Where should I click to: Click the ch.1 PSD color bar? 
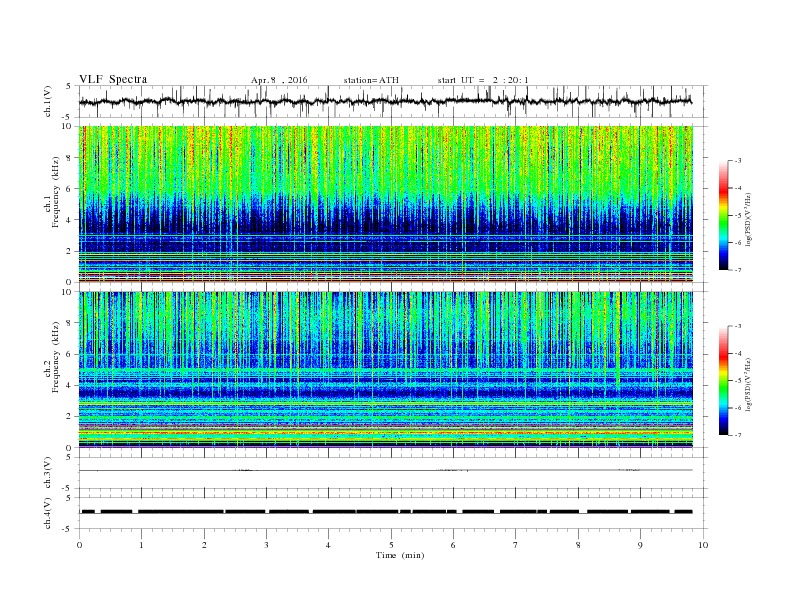[723, 215]
